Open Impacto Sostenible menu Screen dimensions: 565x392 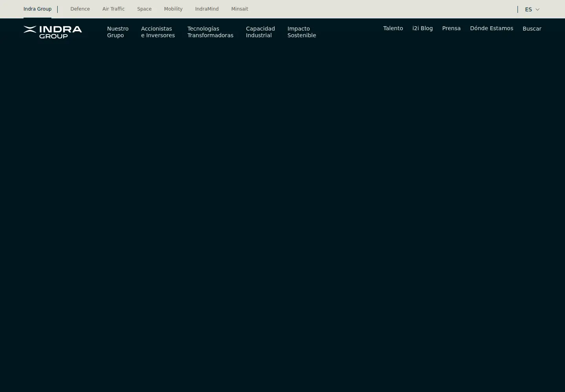(301, 32)
